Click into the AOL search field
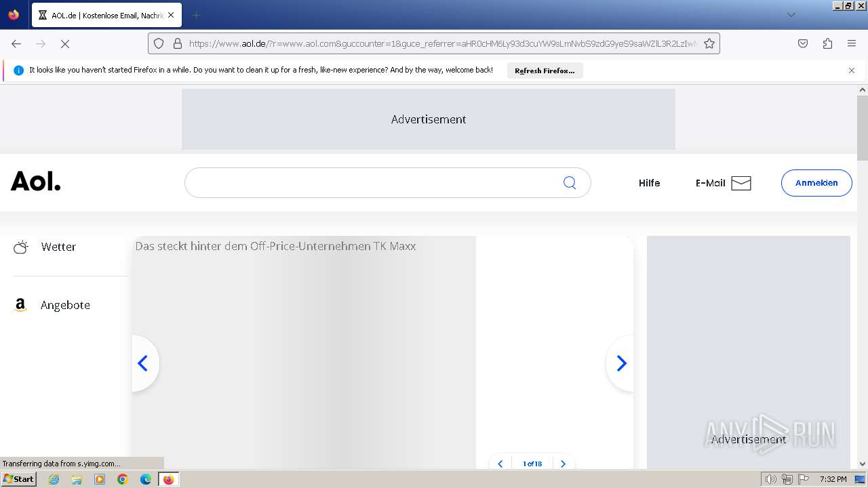Image resolution: width=868 pixels, height=488 pixels. pyautogui.click(x=387, y=183)
